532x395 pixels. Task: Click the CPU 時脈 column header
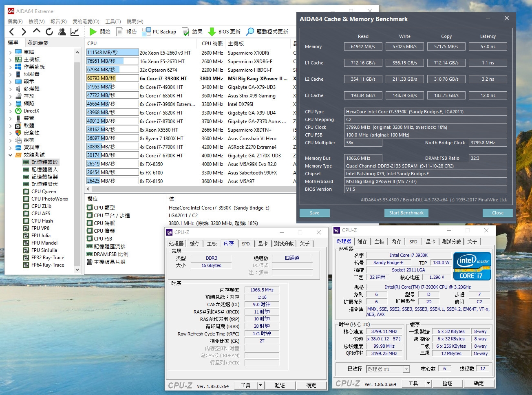click(x=212, y=43)
